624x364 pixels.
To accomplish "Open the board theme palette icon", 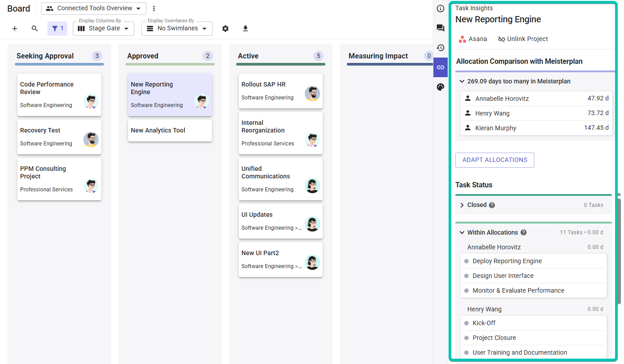I will click(440, 87).
